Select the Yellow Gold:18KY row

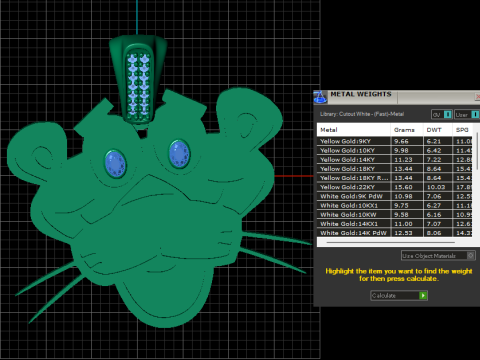coord(395,169)
